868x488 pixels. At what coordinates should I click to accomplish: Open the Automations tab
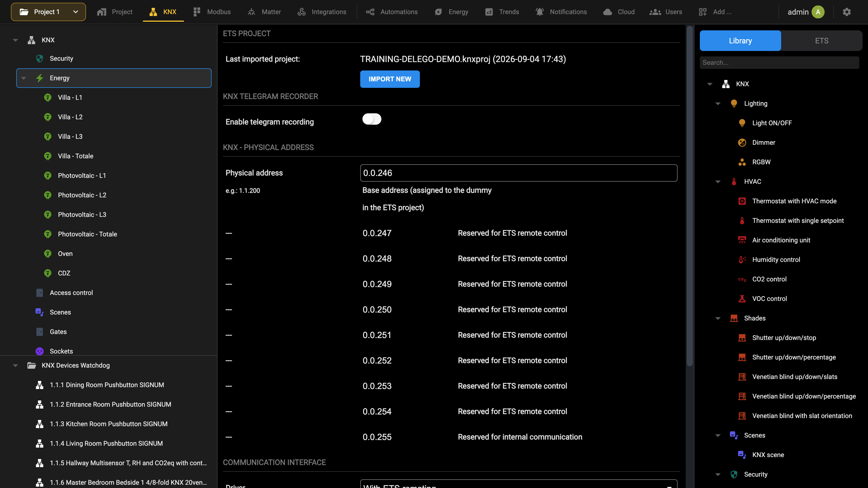point(391,12)
